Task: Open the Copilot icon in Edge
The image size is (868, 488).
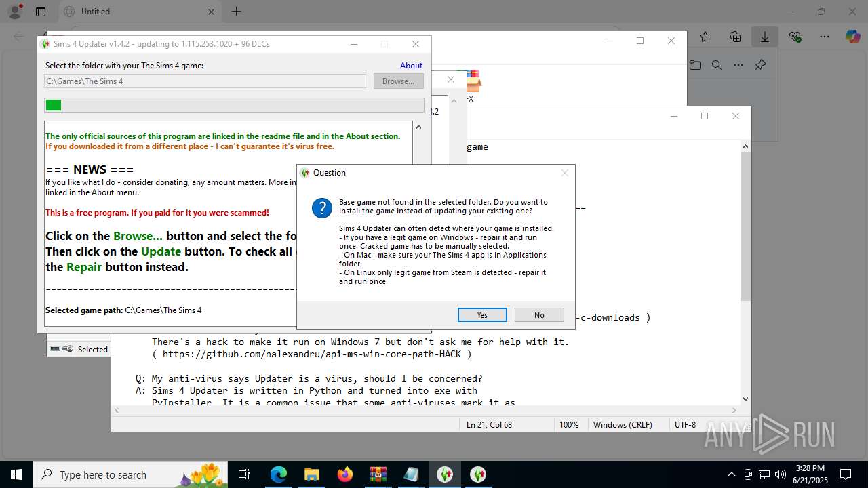Action: click(x=852, y=37)
